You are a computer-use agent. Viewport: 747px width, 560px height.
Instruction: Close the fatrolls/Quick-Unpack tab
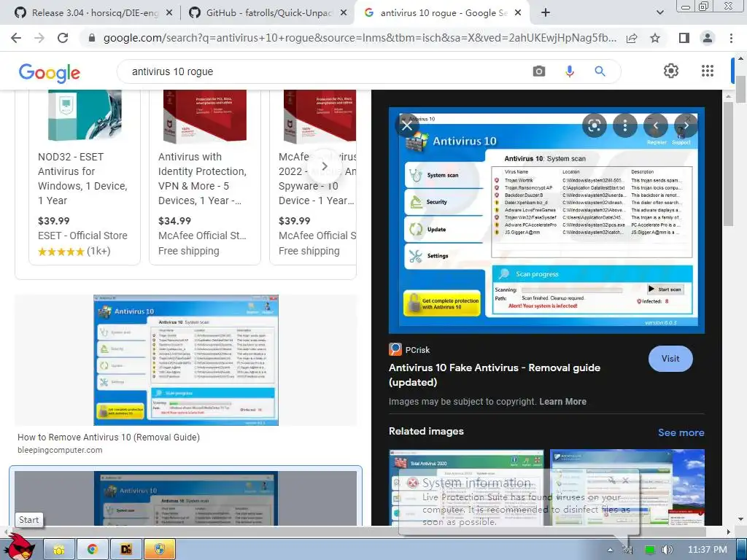pyautogui.click(x=344, y=13)
